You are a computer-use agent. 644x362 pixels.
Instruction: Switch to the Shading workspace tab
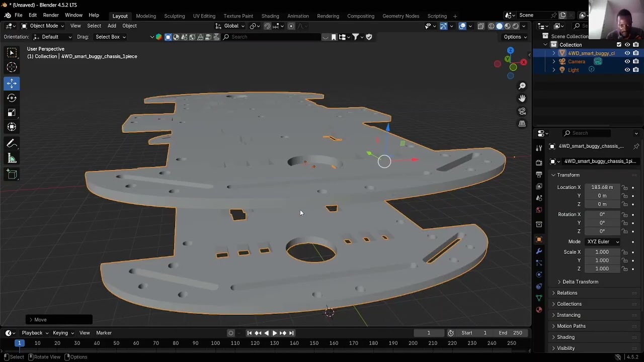270,16
